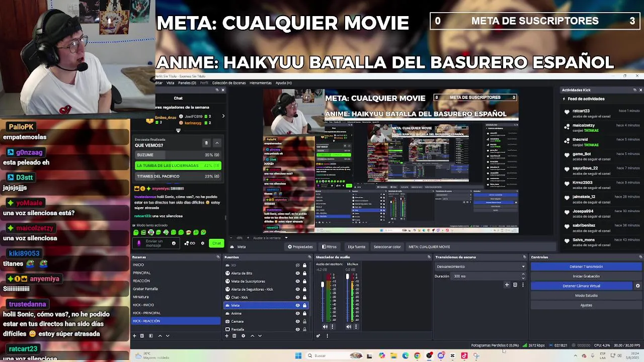Image resolution: width=644 pixels, height=362 pixels.
Task: Open Filtros for the selected source
Action: pos(329,247)
